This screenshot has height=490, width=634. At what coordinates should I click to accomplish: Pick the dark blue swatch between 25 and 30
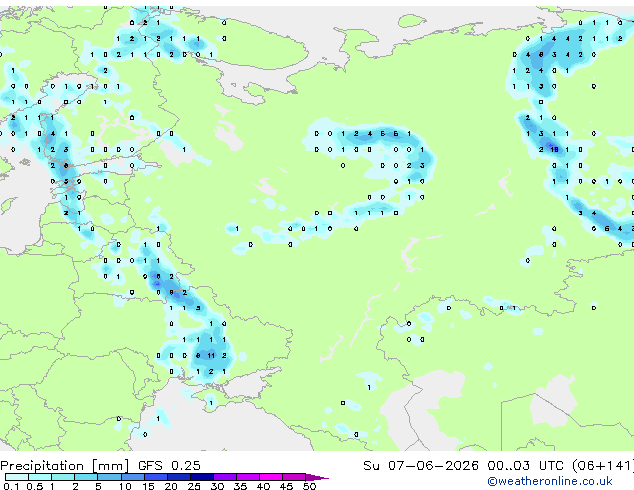coord(202,477)
